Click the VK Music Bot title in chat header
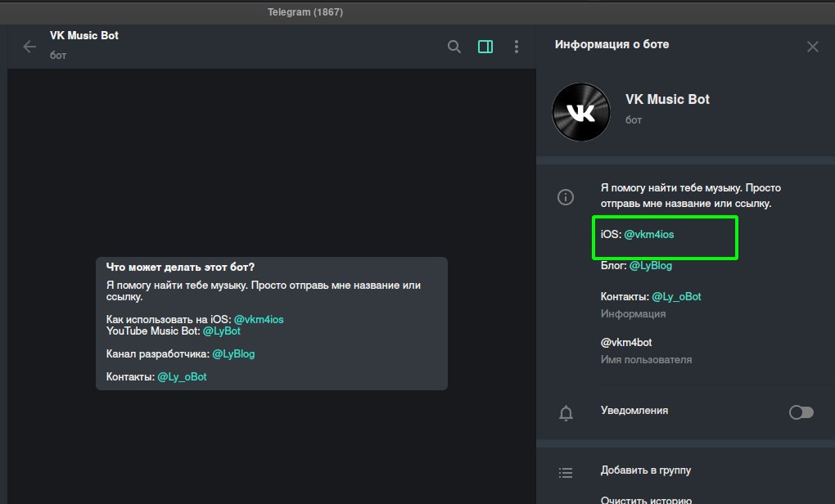Image resolution: width=835 pixels, height=504 pixels. tap(84, 36)
